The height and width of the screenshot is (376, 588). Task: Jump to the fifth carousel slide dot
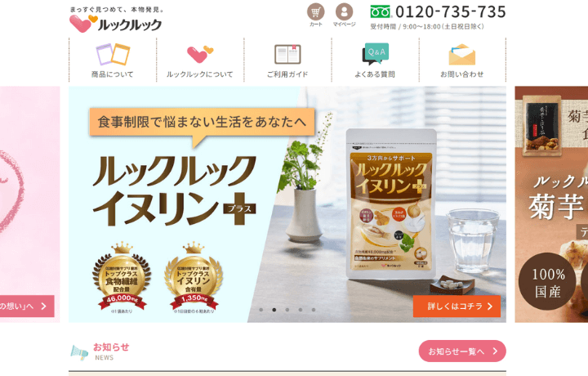point(314,310)
